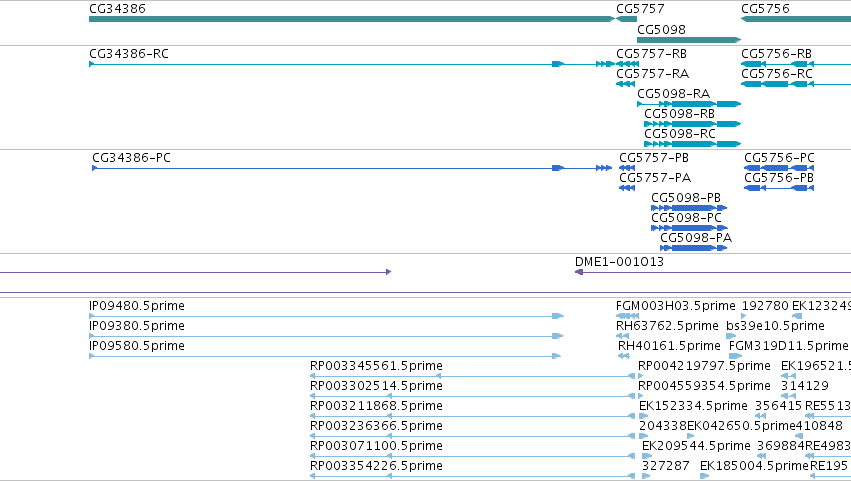Click feature label 369884
Screen dimensions: 851x481
click(x=780, y=446)
